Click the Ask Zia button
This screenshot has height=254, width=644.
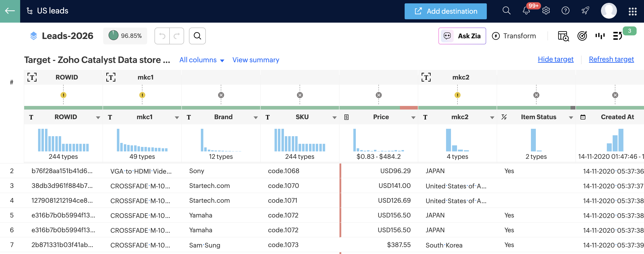[462, 36]
